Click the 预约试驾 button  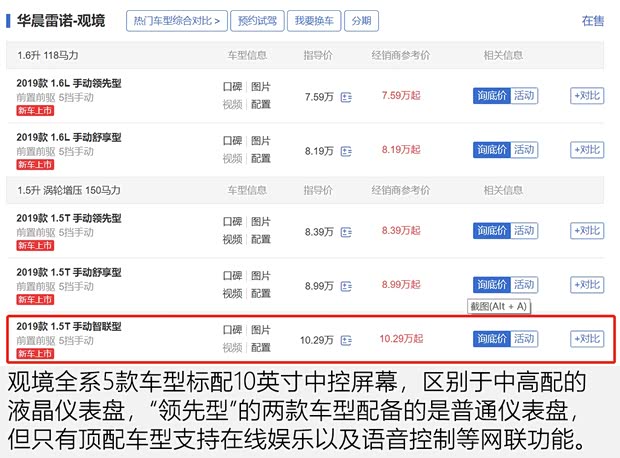[257, 21]
